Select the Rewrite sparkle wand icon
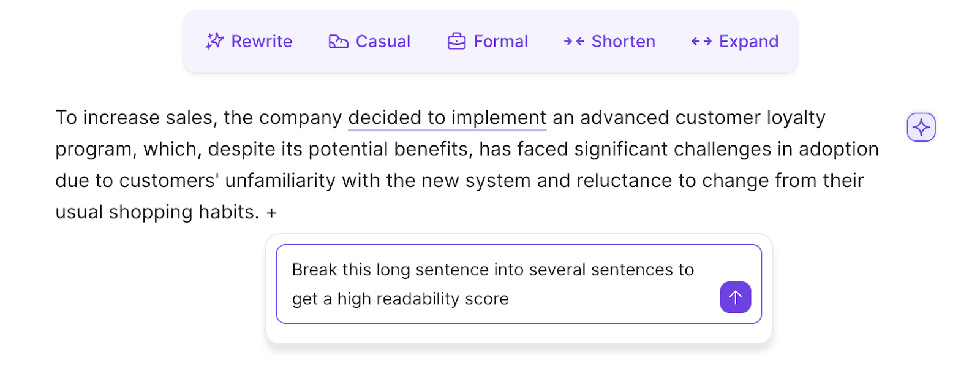The height and width of the screenshot is (379, 980). tap(214, 40)
